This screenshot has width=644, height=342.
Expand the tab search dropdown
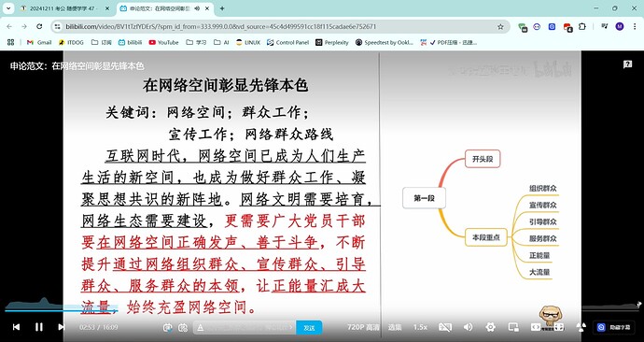point(9,8)
